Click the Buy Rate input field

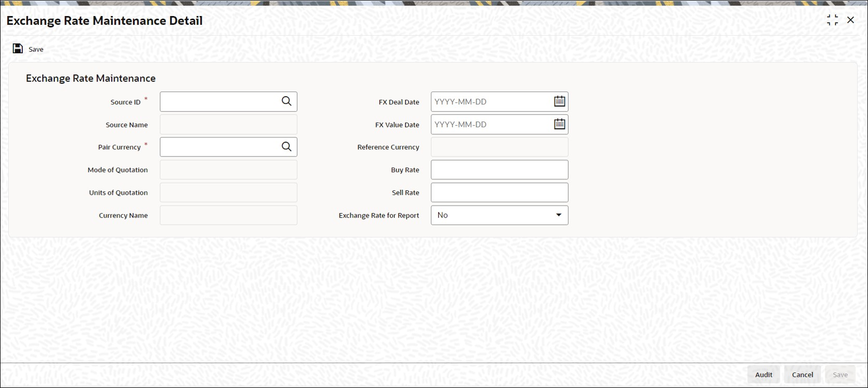click(500, 169)
